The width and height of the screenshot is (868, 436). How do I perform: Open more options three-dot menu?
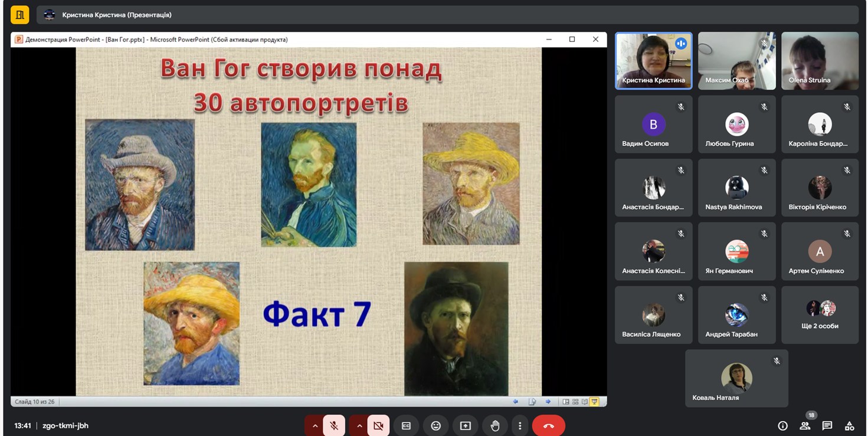click(x=520, y=425)
